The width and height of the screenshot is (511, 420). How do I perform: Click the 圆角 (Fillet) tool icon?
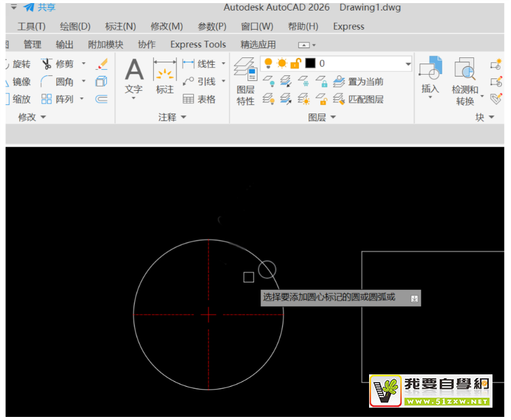click(48, 82)
